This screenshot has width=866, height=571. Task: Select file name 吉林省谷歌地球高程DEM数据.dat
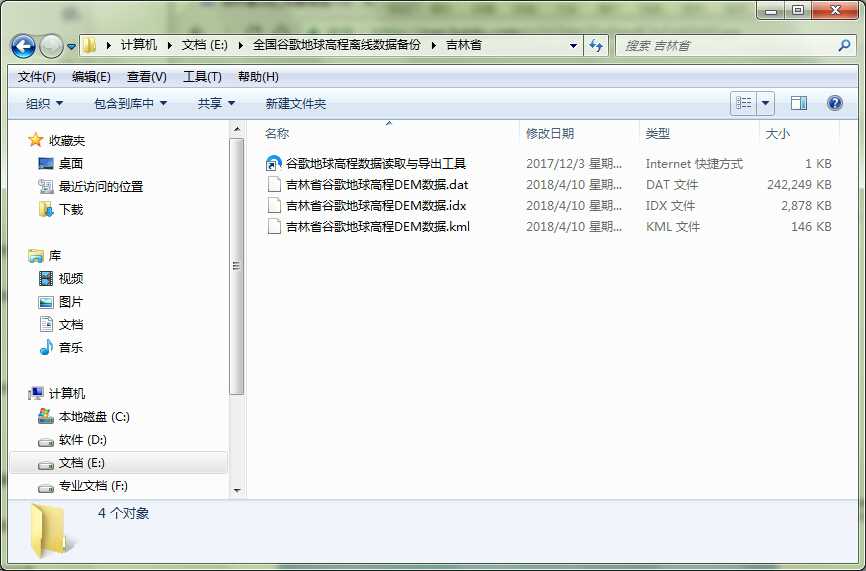pos(377,184)
